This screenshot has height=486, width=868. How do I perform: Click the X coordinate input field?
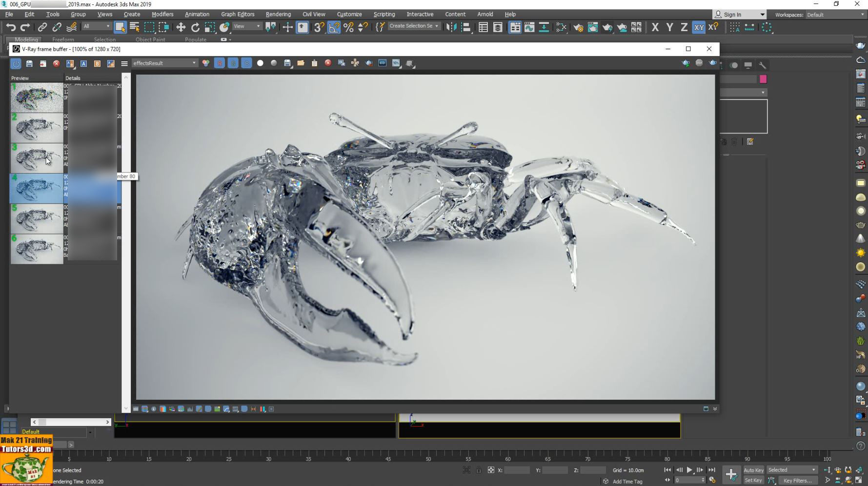point(517,470)
